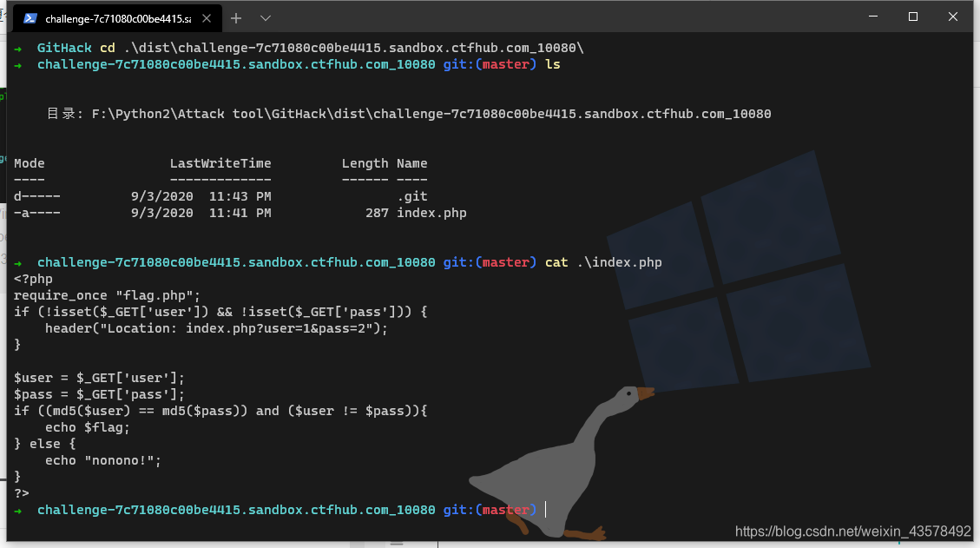Click the '} else {' line
Image resolution: width=980 pixels, height=548 pixels.
click(x=44, y=444)
